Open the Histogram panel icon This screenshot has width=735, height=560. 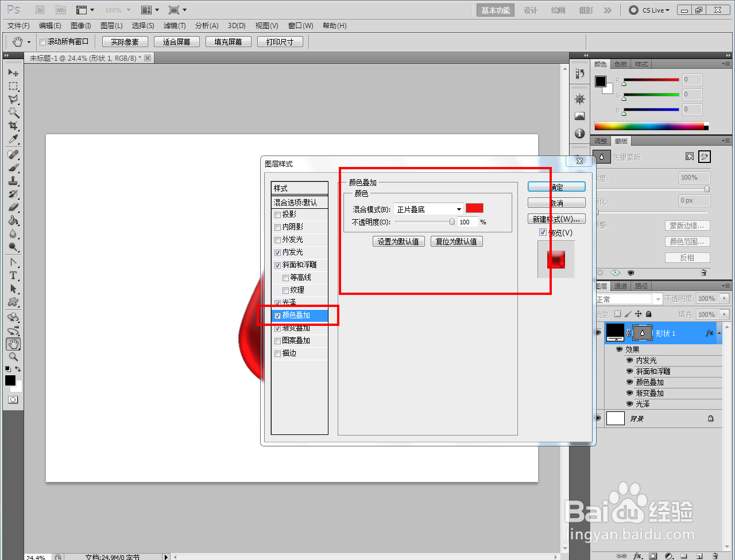pyautogui.click(x=579, y=116)
